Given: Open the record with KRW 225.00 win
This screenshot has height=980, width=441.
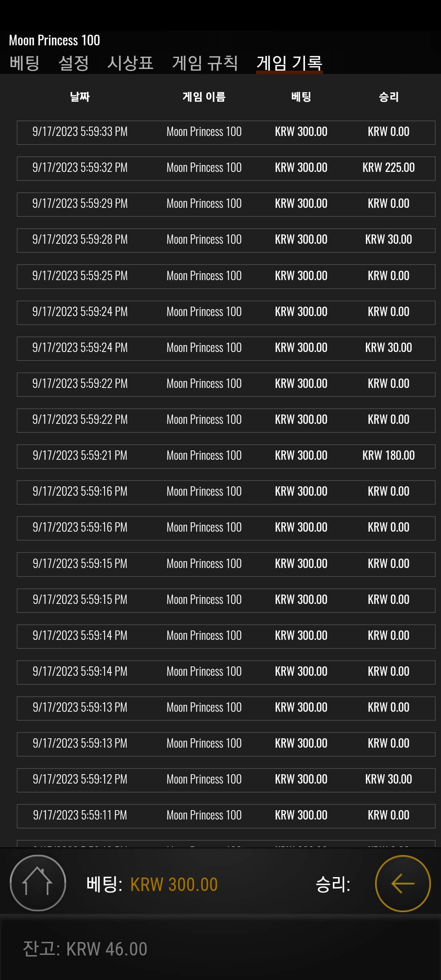Looking at the screenshot, I should pos(226,168).
